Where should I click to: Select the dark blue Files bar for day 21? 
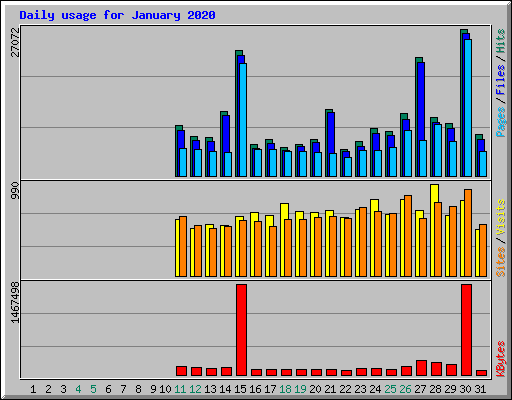pyautogui.click(x=331, y=132)
